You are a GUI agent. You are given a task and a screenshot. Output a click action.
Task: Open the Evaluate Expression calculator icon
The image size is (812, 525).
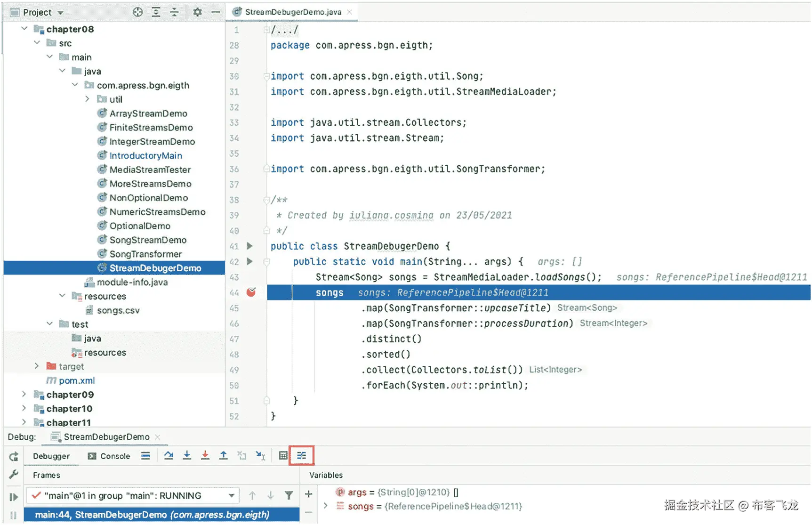click(x=283, y=455)
